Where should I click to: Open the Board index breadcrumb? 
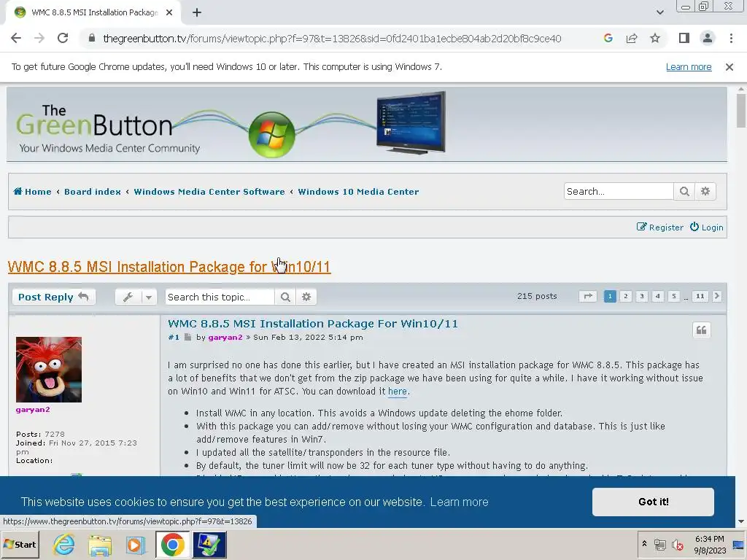[93, 192]
